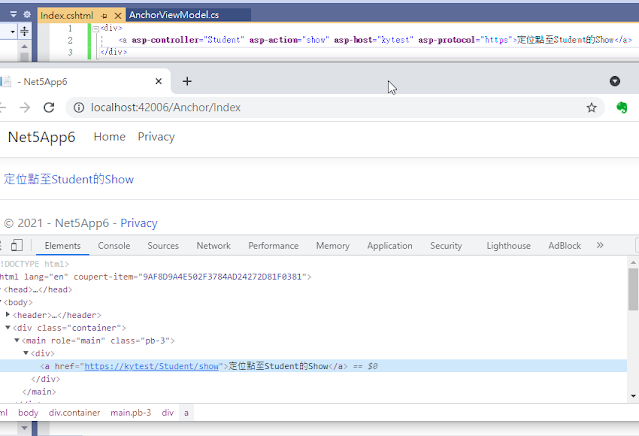Open the browser profile dropdown icon
This screenshot has height=436, width=639.
coord(615,81)
